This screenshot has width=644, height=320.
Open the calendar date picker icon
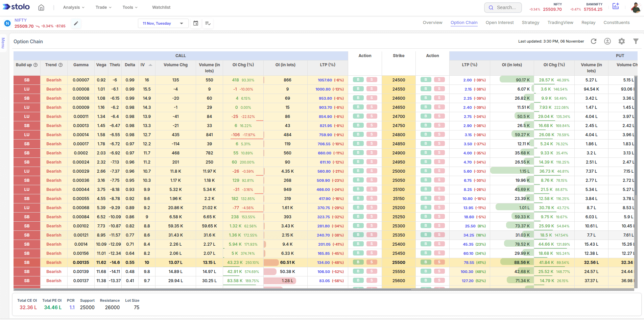[196, 23]
